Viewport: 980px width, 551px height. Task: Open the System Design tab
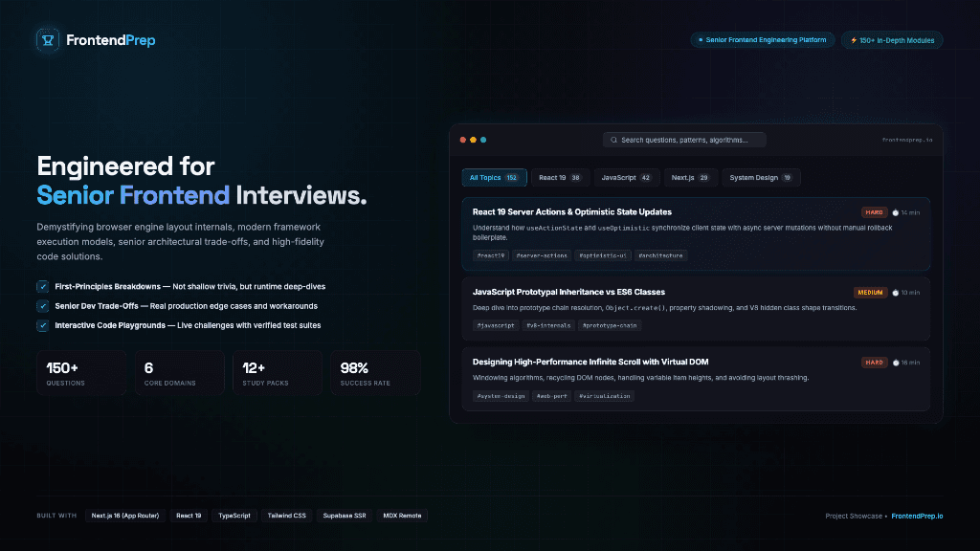761,177
